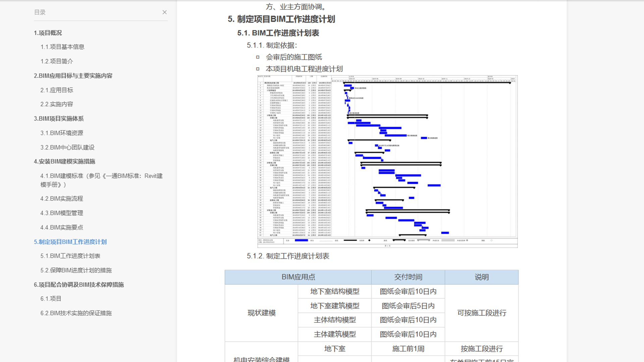
Task: Open 4.1.BIM建模标准 Revit建模手册 entry
Action: click(102, 180)
